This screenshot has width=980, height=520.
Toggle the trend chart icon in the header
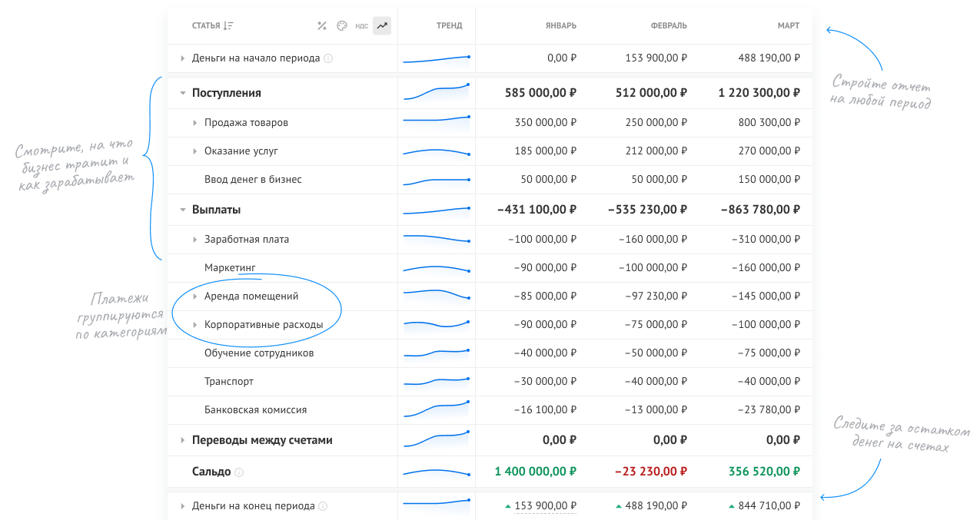point(382,25)
